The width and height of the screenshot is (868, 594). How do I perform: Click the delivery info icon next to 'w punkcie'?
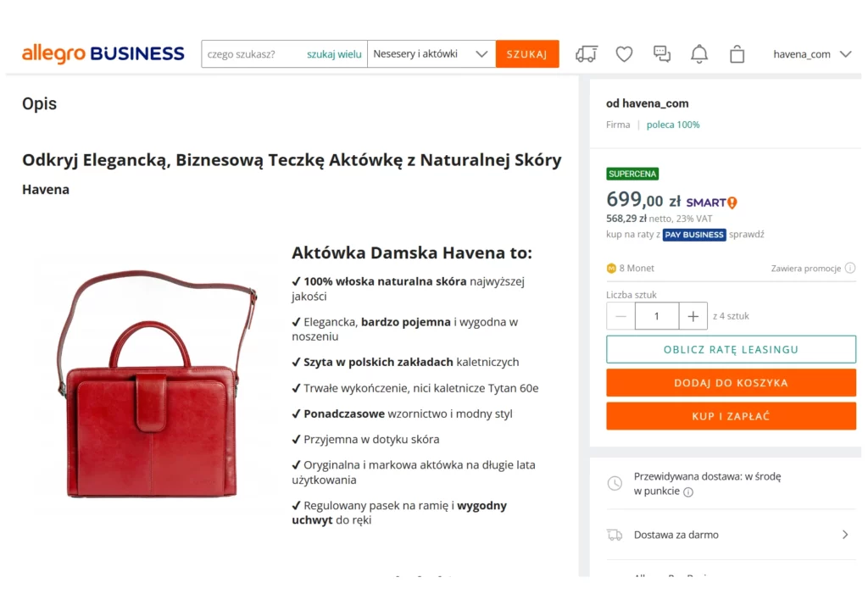coord(688,492)
